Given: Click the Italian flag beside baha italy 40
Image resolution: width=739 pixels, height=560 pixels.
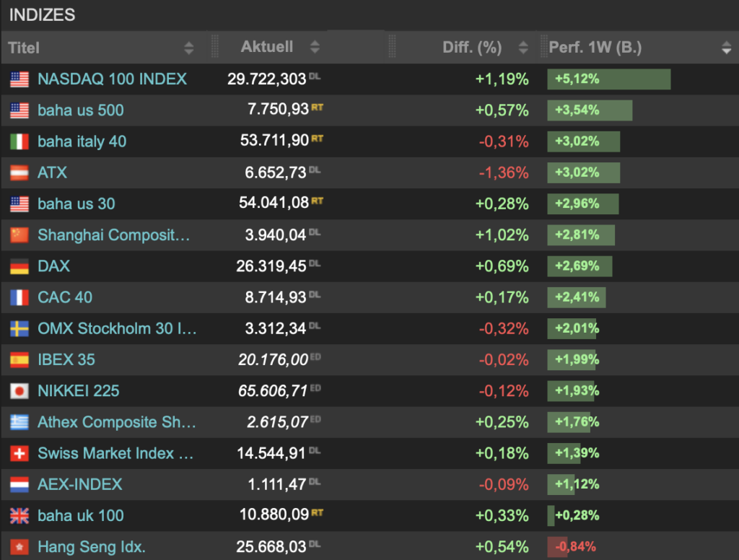Looking at the screenshot, I should pos(19,141).
